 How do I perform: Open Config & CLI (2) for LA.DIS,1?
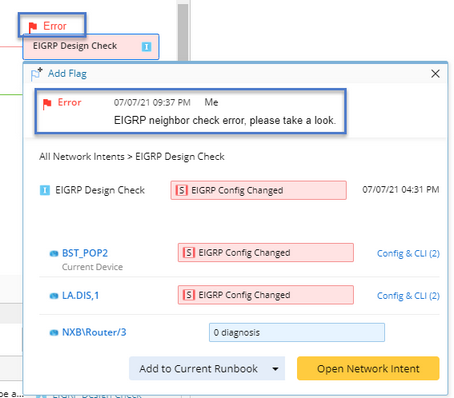pyautogui.click(x=408, y=296)
